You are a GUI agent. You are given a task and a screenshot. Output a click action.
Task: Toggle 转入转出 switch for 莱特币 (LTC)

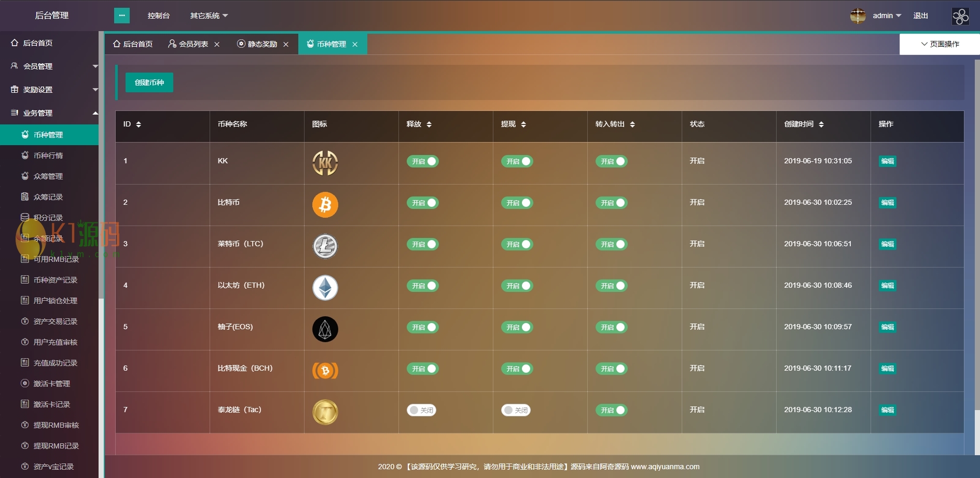[x=612, y=244]
